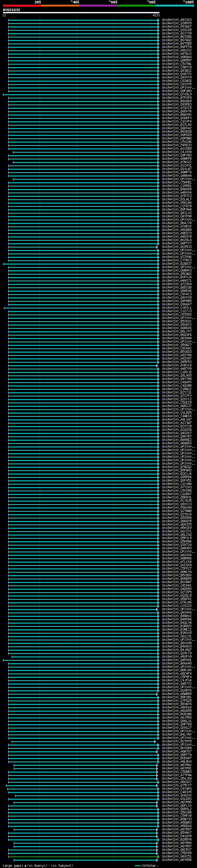Click the yellow large-gap marker in legend

(25, 866)
